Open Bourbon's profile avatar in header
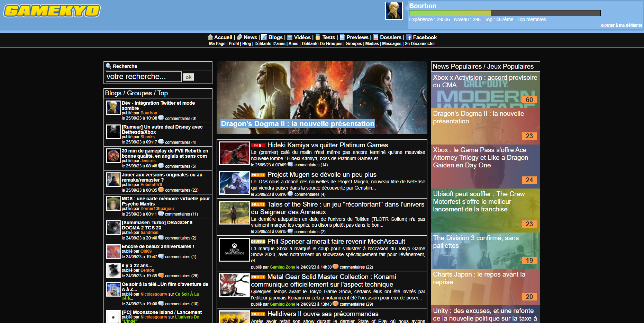This screenshot has width=644, height=323. tap(394, 11)
